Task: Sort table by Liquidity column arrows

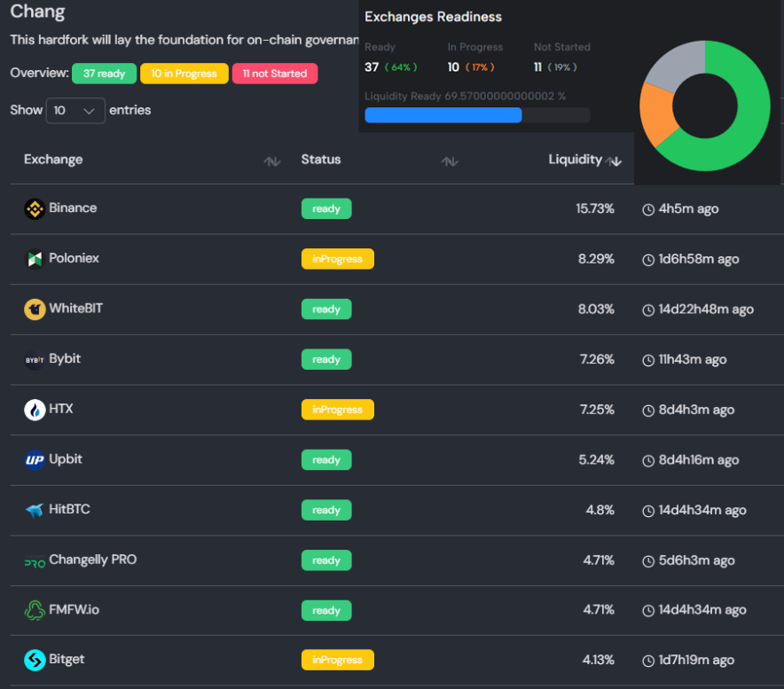Action: click(614, 161)
